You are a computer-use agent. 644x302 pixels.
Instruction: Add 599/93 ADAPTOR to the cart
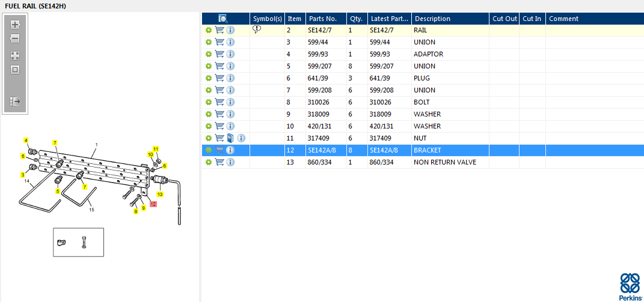(219, 54)
